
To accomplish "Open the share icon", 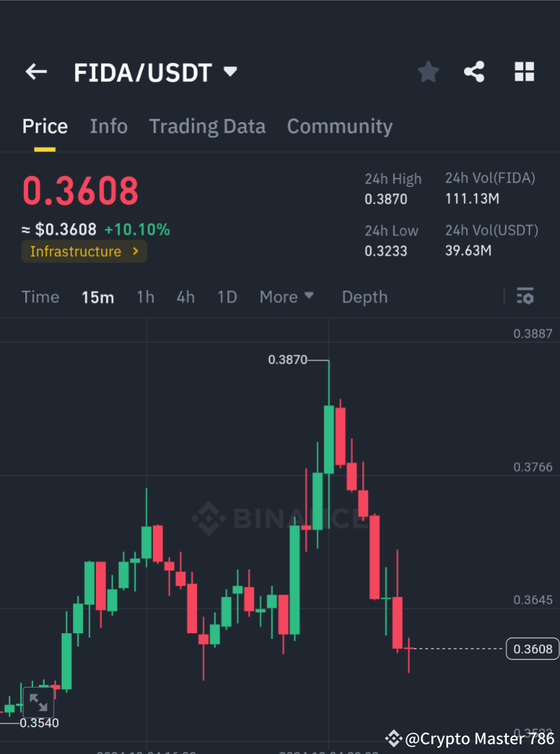I will [474, 71].
